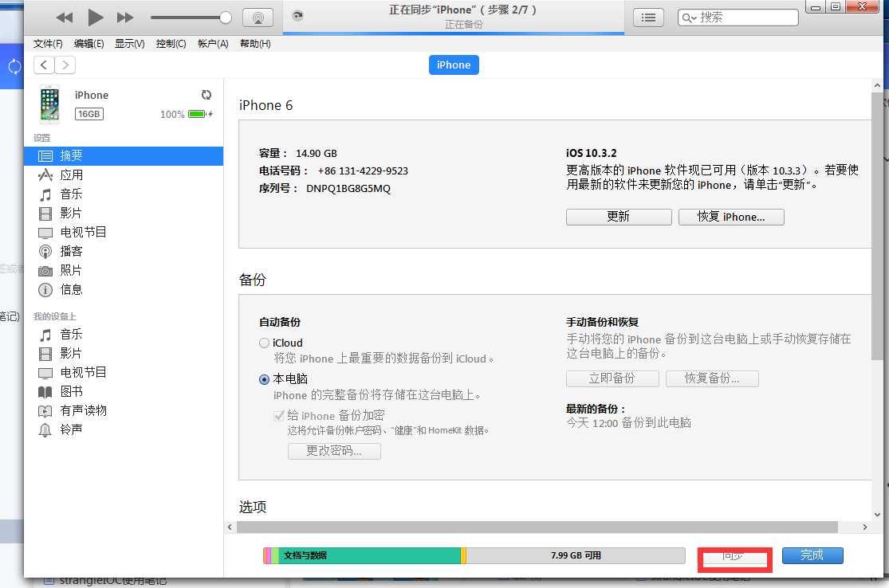The width and height of the screenshot is (889, 588).
Task: Open 应用 in settings sidebar
Action: (x=124, y=175)
